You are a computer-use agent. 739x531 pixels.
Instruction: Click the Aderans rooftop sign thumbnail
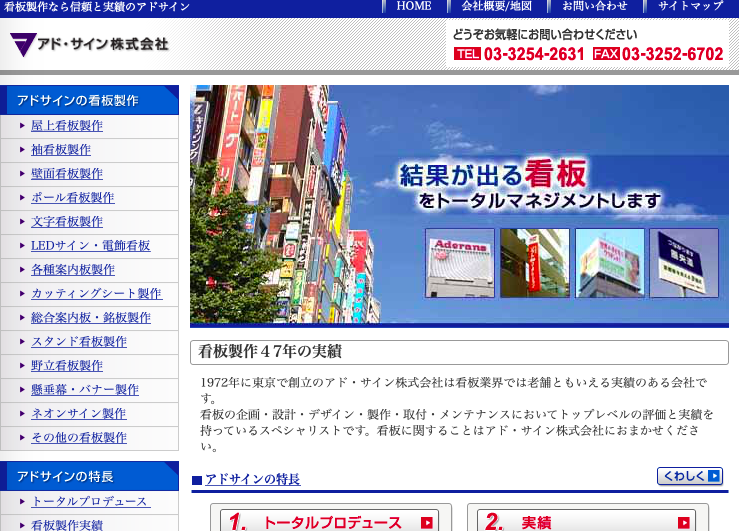460,263
